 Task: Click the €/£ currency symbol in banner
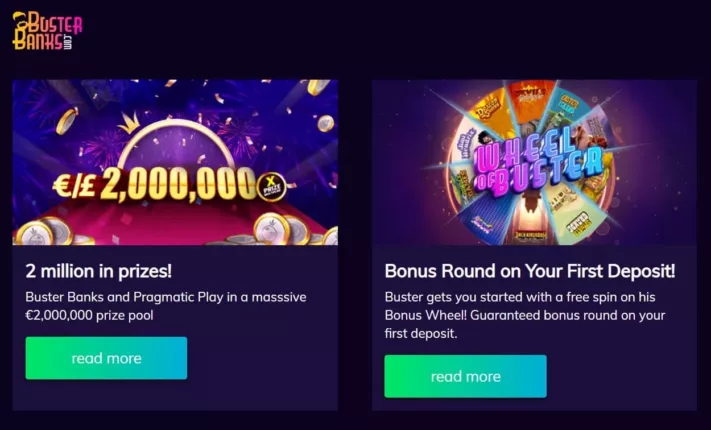(x=74, y=185)
